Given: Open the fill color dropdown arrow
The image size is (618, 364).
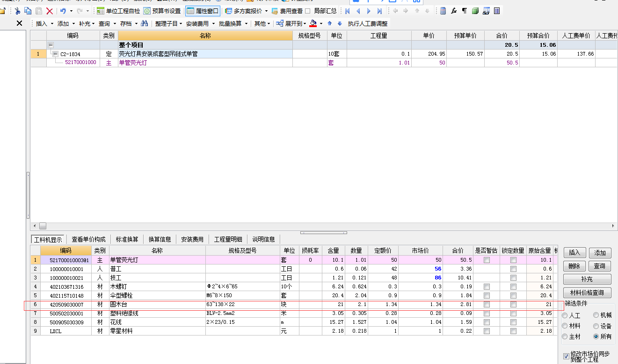Looking at the screenshot, I should pyautogui.click(x=321, y=23).
